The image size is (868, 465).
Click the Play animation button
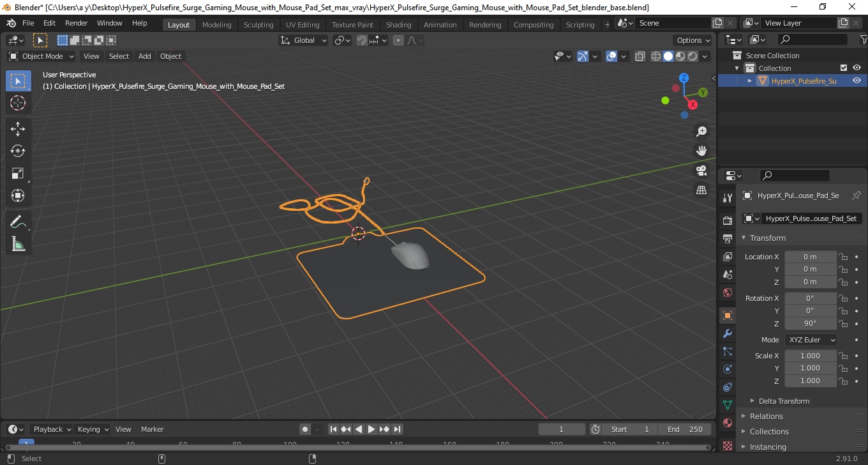371,429
